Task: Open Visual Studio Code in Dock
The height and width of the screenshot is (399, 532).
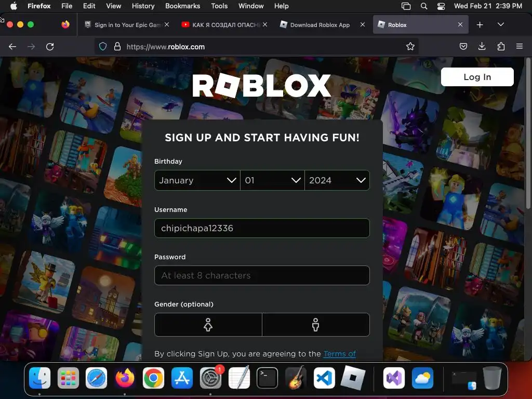Action: pyautogui.click(x=324, y=378)
